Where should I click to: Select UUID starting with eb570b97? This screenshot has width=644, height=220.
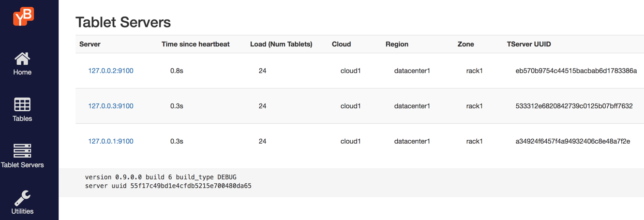point(576,71)
